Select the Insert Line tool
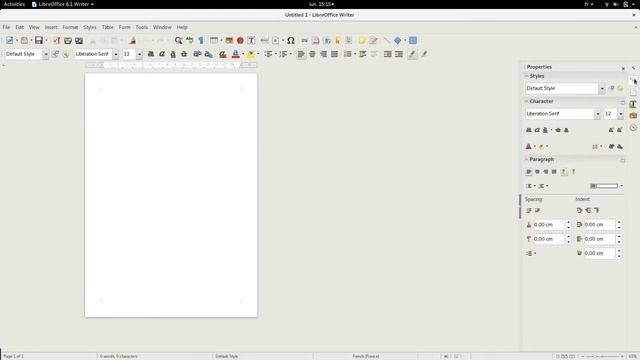Image resolution: width=640 pixels, height=360 pixels. coord(386,40)
